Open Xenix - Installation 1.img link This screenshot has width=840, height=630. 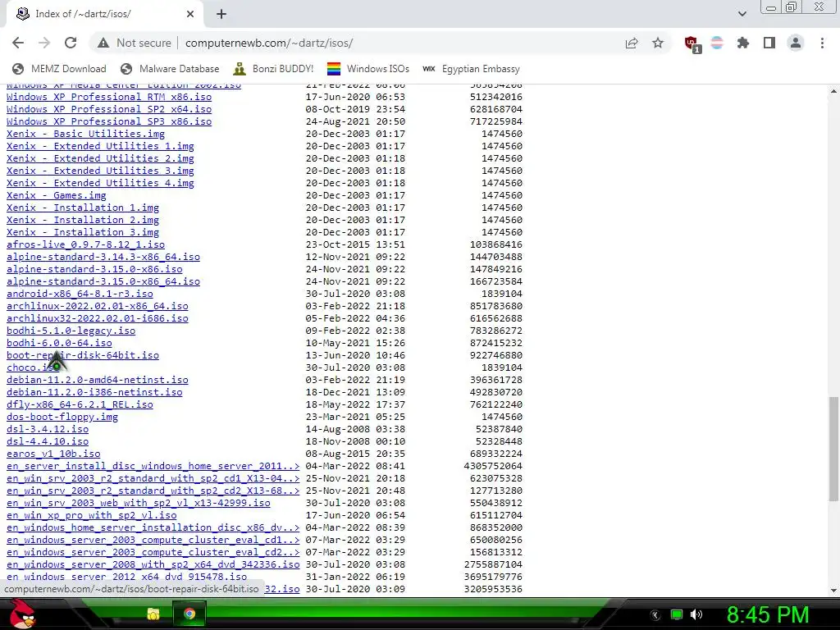pos(83,208)
